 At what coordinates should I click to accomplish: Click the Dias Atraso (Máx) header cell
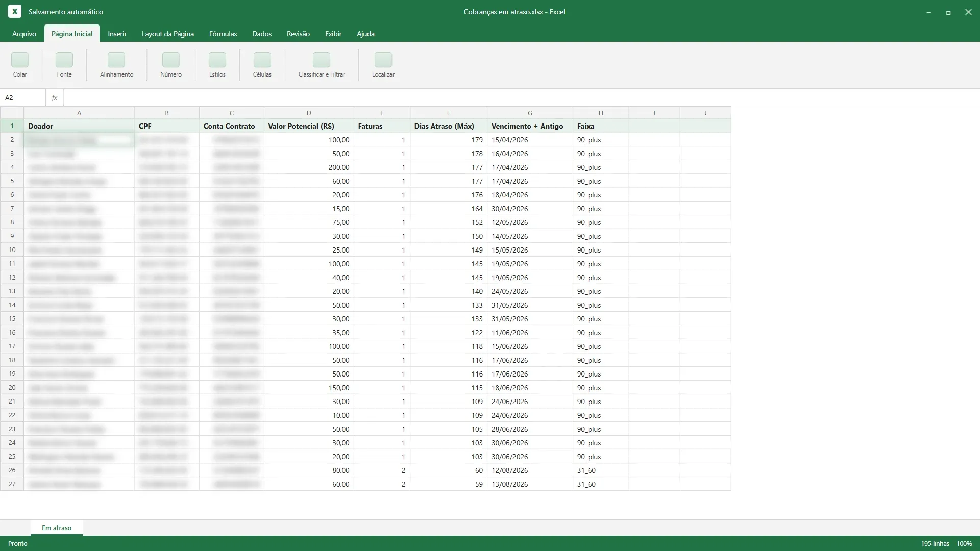pos(449,126)
